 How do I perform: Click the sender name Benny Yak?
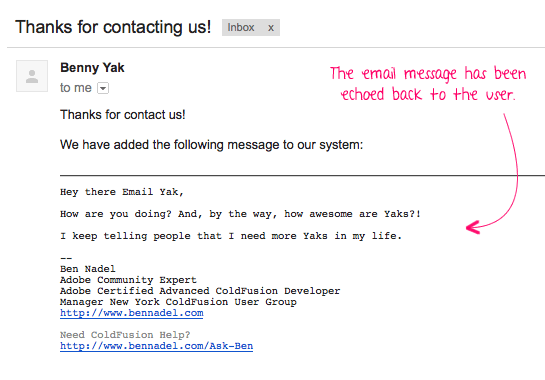(92, 67)
